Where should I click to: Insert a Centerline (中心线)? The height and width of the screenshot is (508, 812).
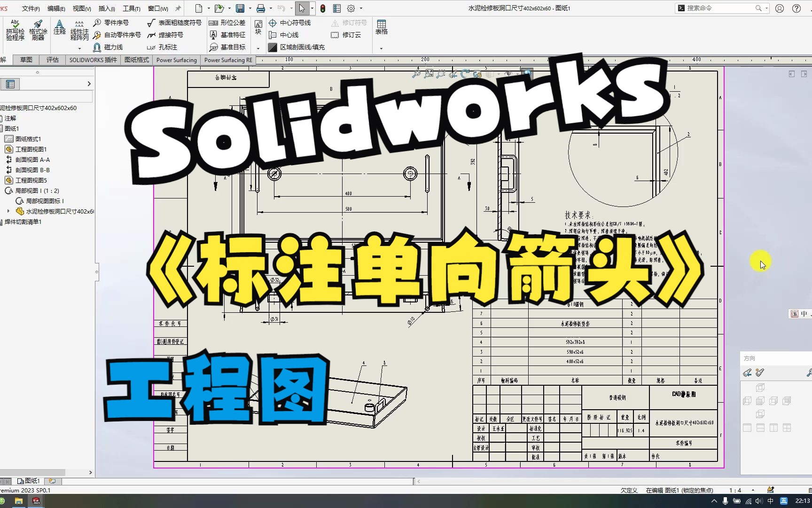point(283,35)
